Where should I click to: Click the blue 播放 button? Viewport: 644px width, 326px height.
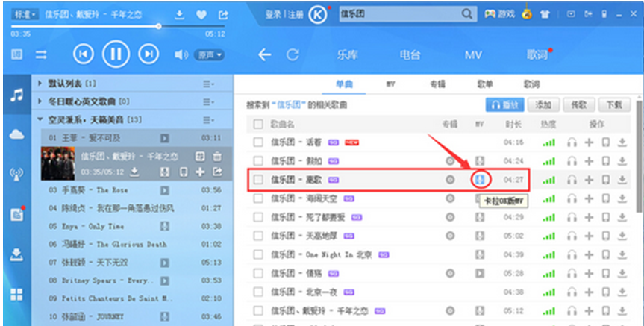[x=504, y=104]
